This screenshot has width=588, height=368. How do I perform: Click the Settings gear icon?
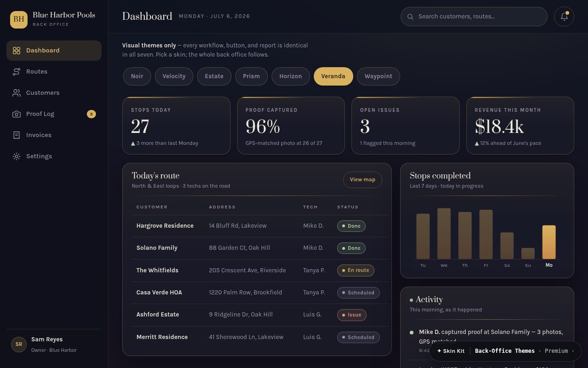17,156
